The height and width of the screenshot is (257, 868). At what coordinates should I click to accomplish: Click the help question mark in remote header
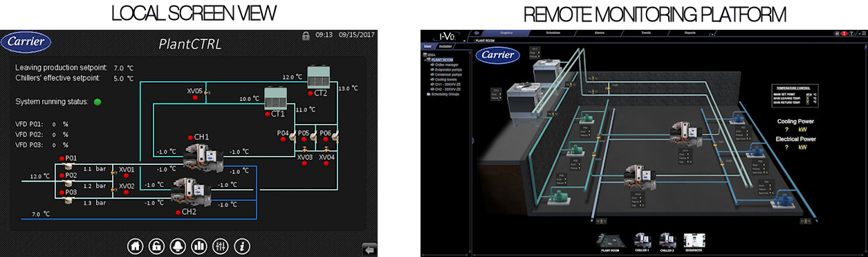click(851, 33)
